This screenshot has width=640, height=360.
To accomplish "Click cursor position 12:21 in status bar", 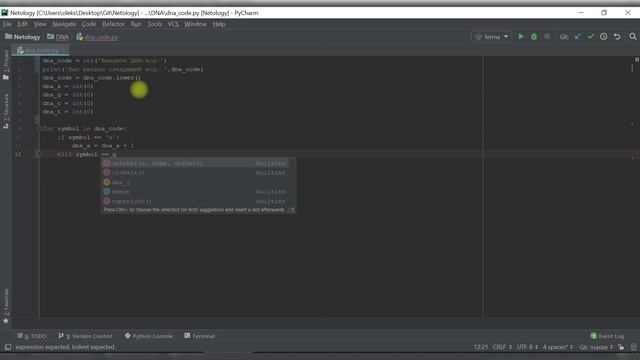I will (481, 347).
